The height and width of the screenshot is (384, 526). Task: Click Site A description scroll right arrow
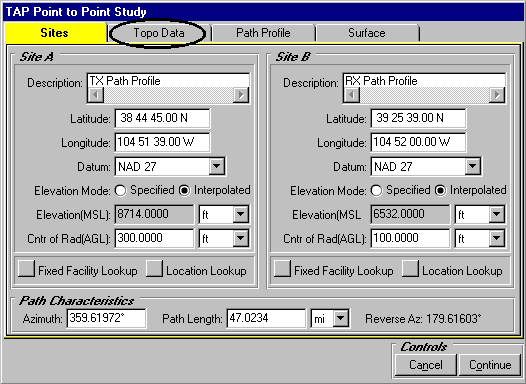pos(241,95)
